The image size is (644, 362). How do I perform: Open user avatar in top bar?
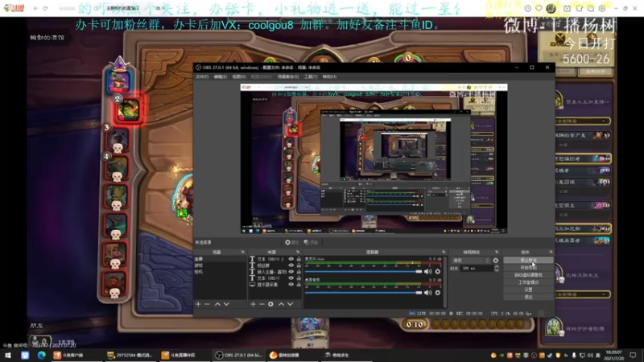tap(551, 8)
